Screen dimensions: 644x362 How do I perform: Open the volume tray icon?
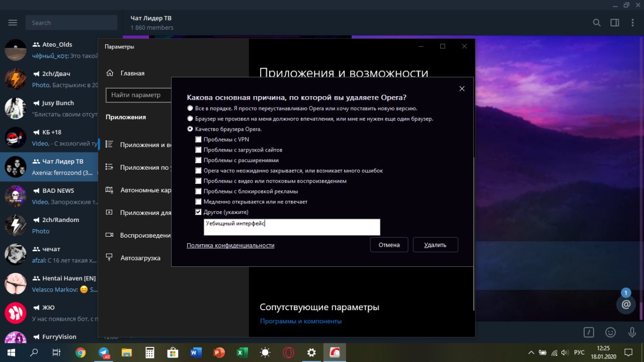point(565,352)
